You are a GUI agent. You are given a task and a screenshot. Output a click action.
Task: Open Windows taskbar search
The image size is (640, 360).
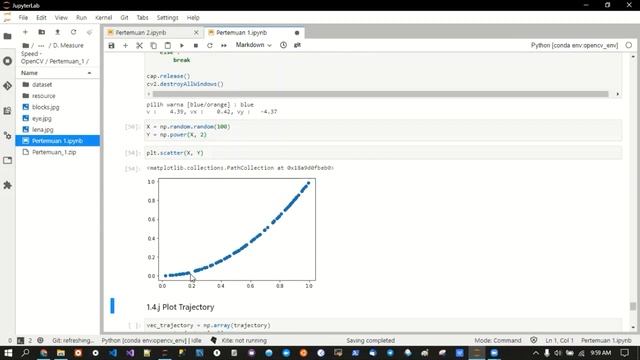click(25, 353)
